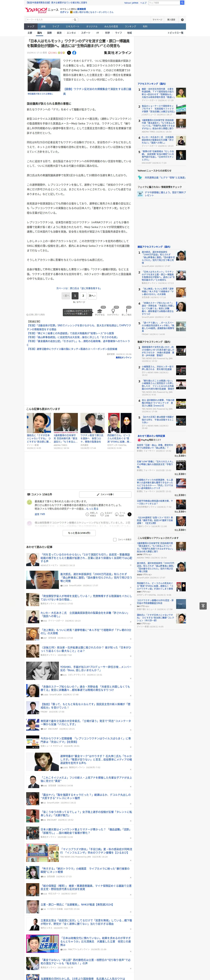Click ヘルプ link in top bar
The width and height of the screenshot is (210, 980).
point(143,3)
